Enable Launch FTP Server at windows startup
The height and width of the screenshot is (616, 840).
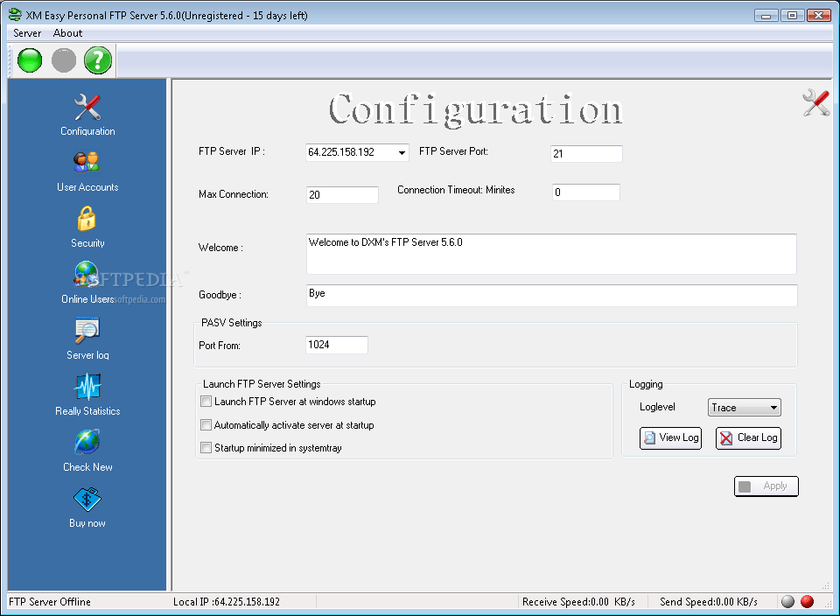coord(206,402)
